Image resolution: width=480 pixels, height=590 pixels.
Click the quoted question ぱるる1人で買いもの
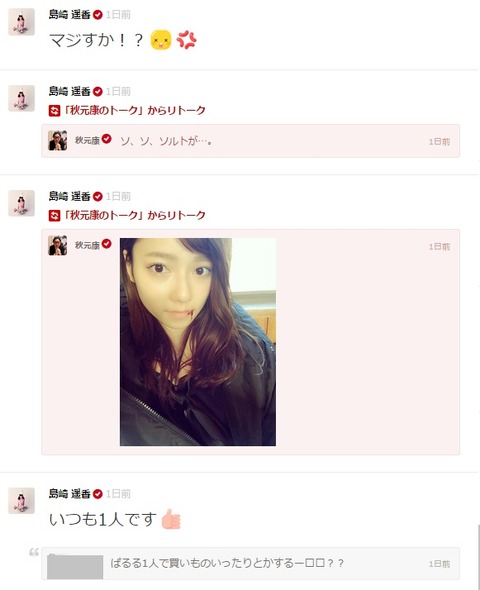tap(227, 563)
